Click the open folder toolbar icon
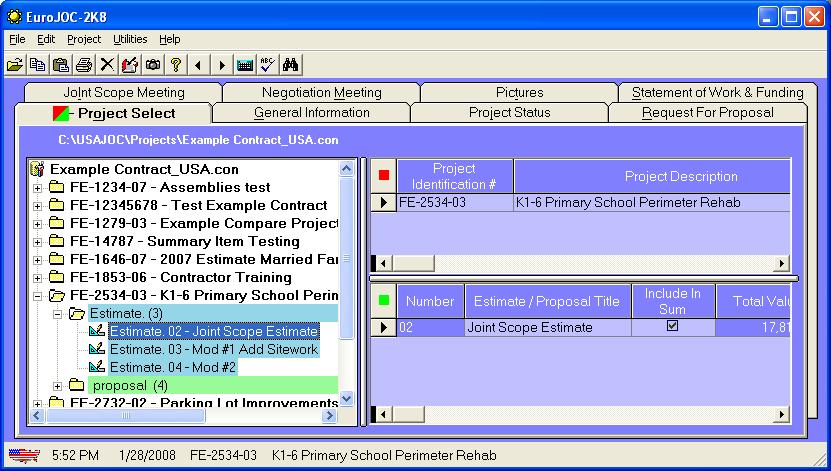The height and width of the screenshot is (471, 831). (x=15, y=65)
